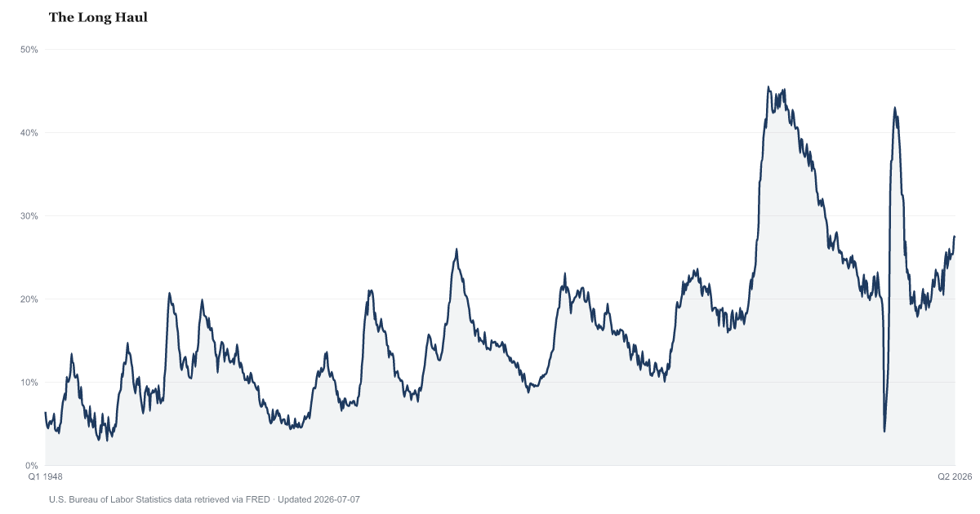Click the 10% y-axis label

pos(29,383)
